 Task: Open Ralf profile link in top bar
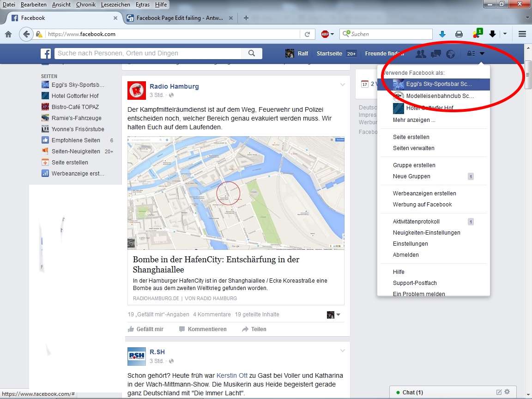[296, 53]
